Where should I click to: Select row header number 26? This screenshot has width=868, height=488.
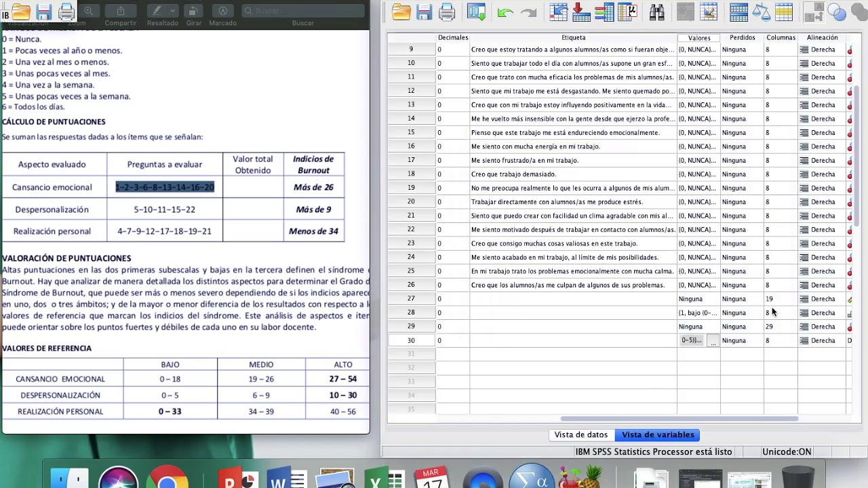tap(411, 285)
